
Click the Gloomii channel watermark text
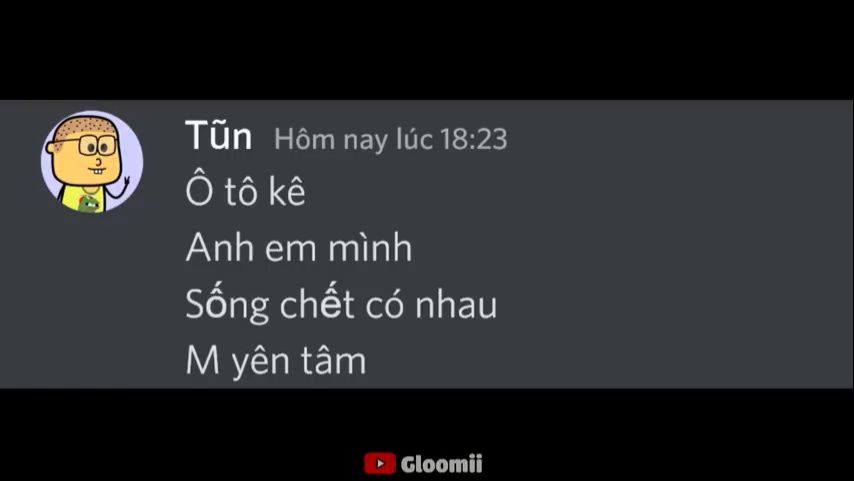(x=442, y=464)
